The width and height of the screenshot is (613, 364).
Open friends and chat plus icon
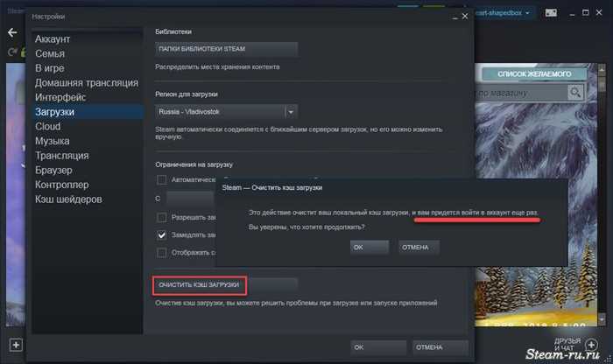(x=591, y=345)
